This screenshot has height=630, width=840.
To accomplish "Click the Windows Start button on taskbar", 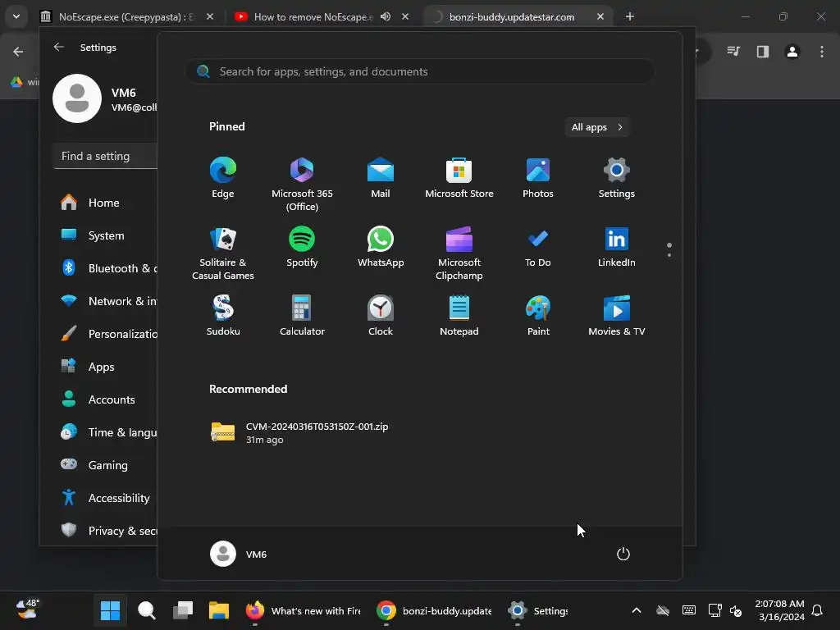I will click(x=111, y=610).
